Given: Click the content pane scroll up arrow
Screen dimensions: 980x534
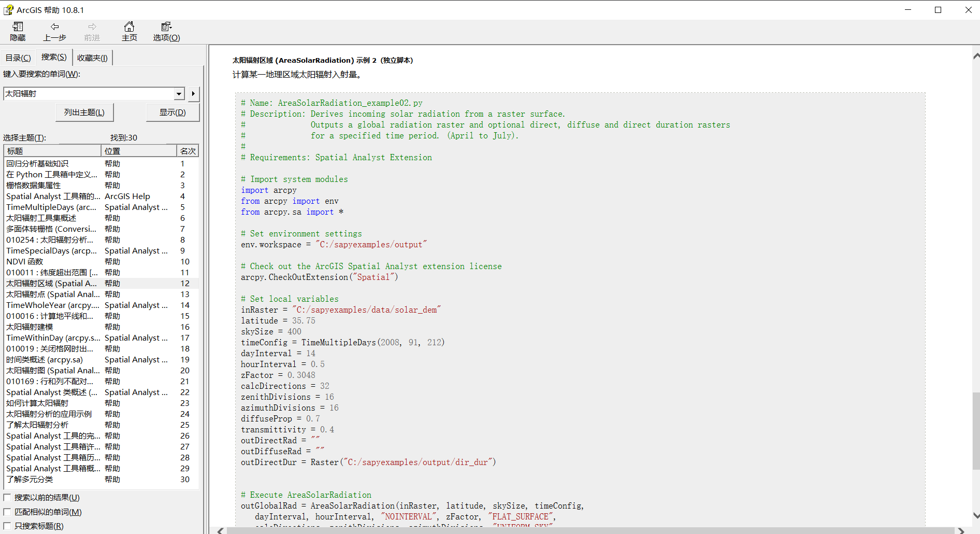Looking at the screenshot, I should [x=976, y=55].
